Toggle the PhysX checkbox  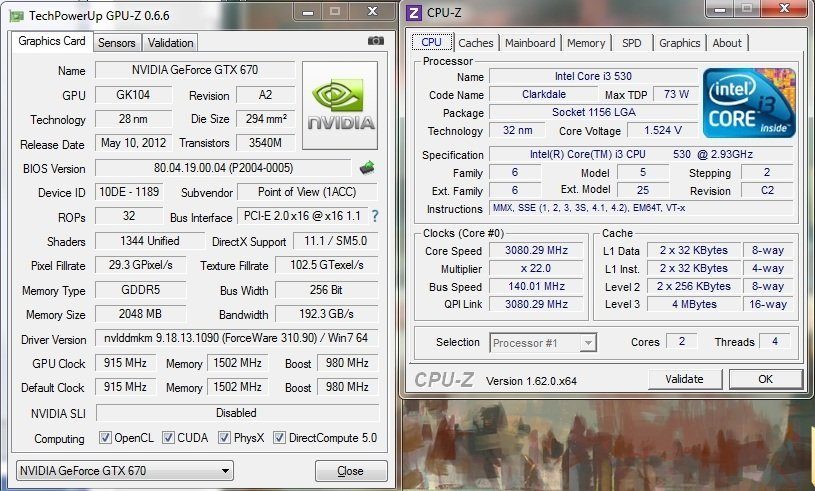pyautogui.click(x=224, y=437)
